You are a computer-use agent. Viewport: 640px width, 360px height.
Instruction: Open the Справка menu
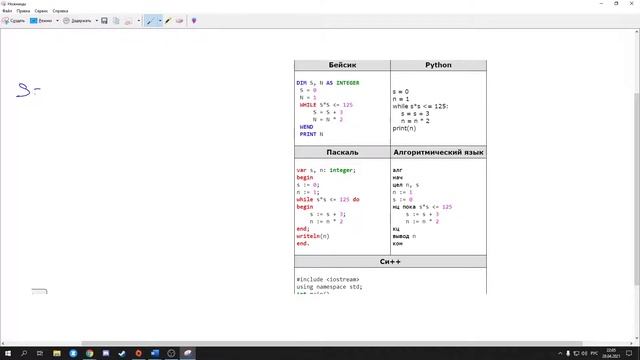click(60, 11)
